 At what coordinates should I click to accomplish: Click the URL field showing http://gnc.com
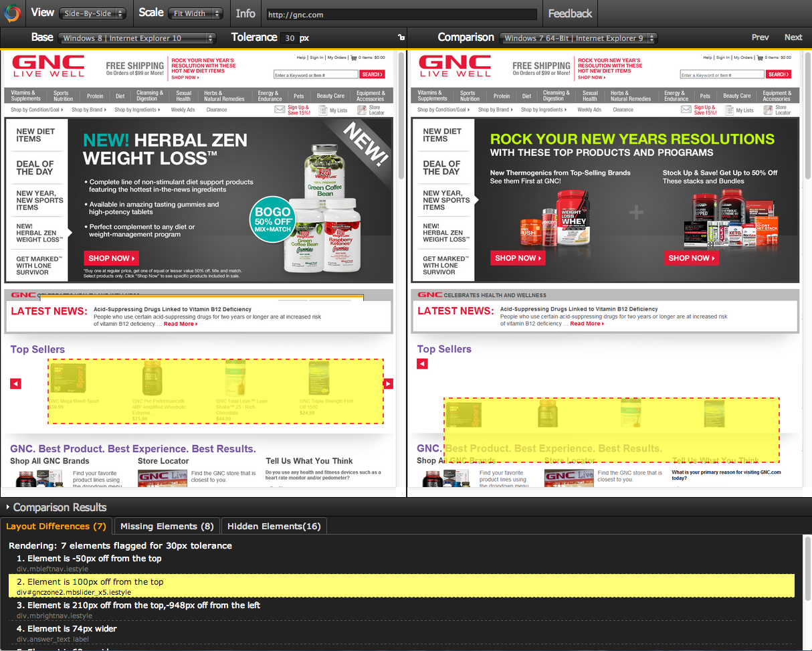tap(401, 15)
